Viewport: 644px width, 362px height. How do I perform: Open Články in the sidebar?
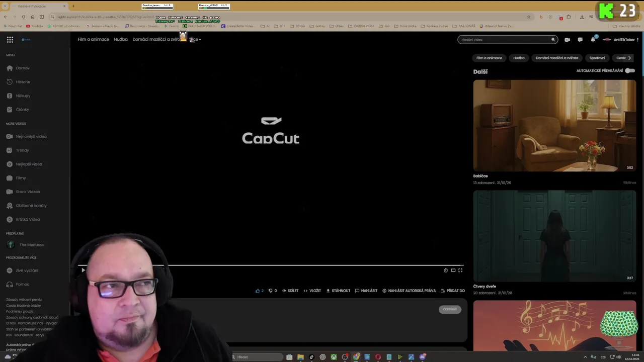pyautogui.click(x=18, y=110)
